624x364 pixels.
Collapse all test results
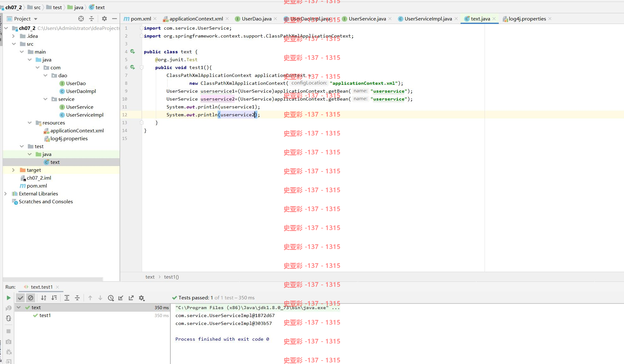pyautogui.click(x=77, y=298)
